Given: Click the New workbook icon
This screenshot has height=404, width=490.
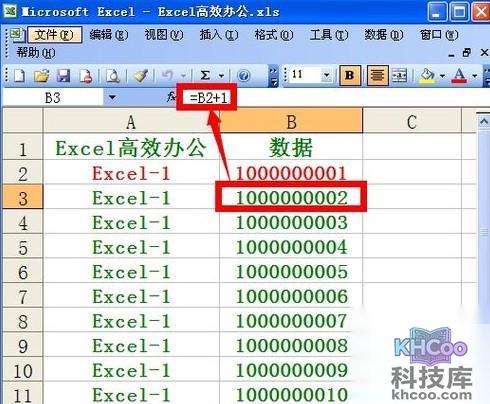Looking at the screenshot, I should 19,76.
